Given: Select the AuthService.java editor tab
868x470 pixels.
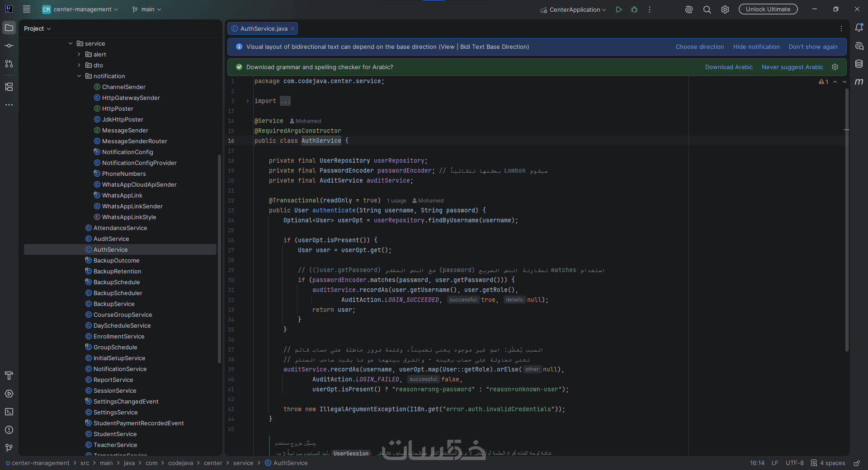Looking at the screenshot, I should coord(263,28).
